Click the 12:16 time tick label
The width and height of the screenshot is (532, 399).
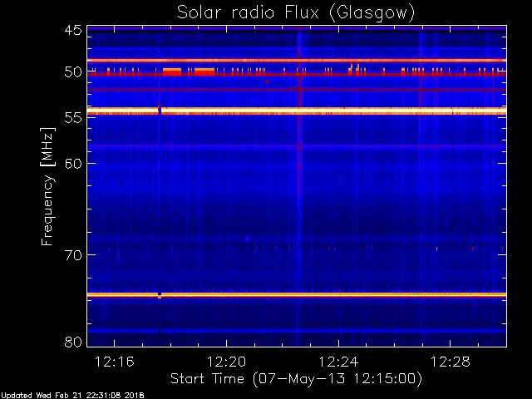(115, 362)
